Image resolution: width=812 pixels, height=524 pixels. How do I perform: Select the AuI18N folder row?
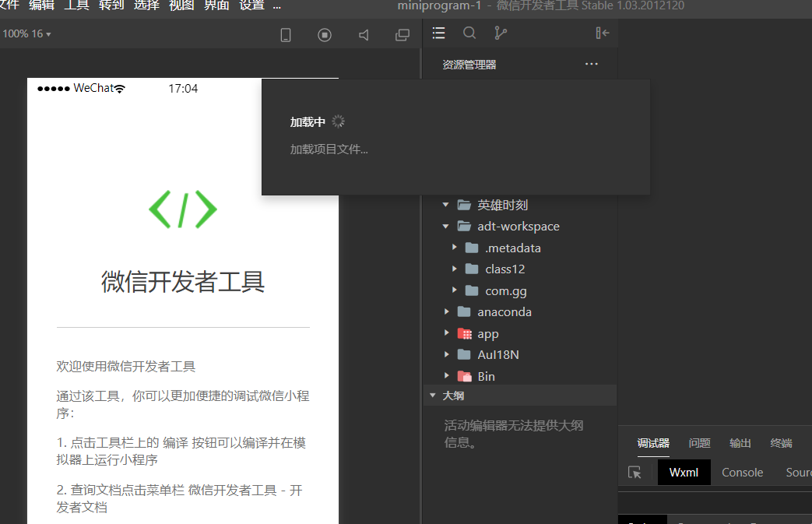(520, 355)
